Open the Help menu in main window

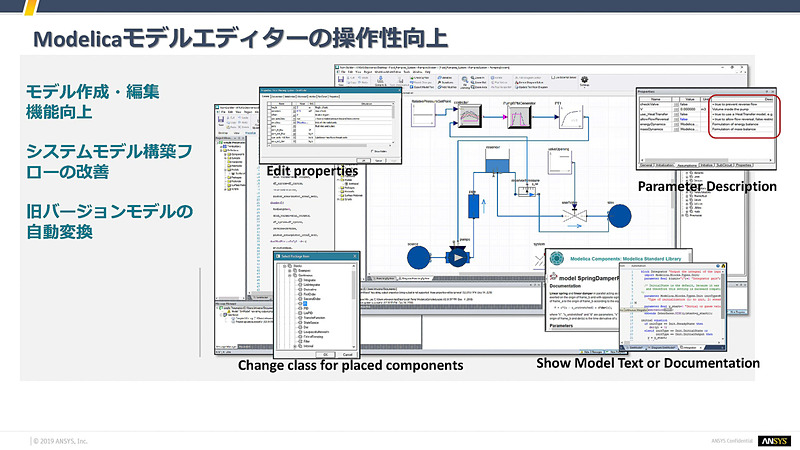(x=428, y=72)
